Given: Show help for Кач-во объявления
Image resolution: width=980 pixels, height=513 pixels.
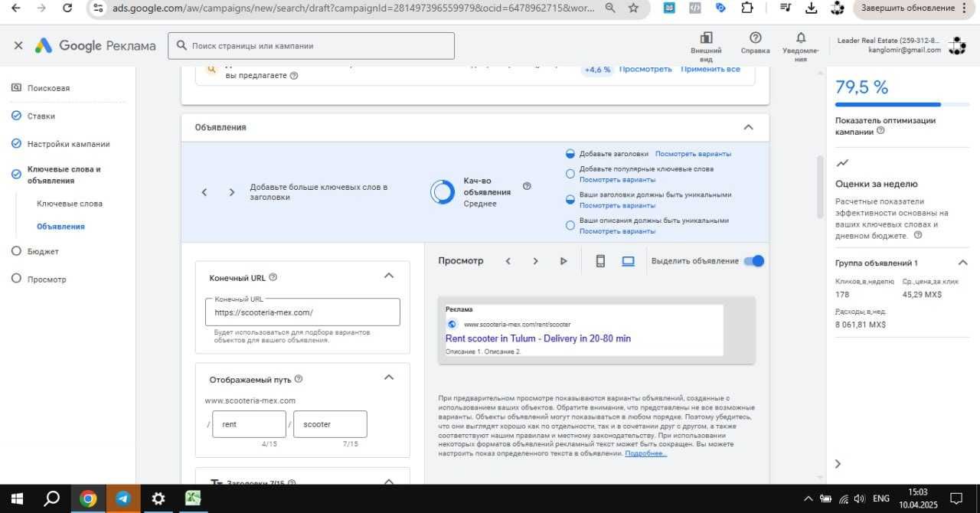Looking at the screenshot, I should pyautogui.click(x=527, y=186).
